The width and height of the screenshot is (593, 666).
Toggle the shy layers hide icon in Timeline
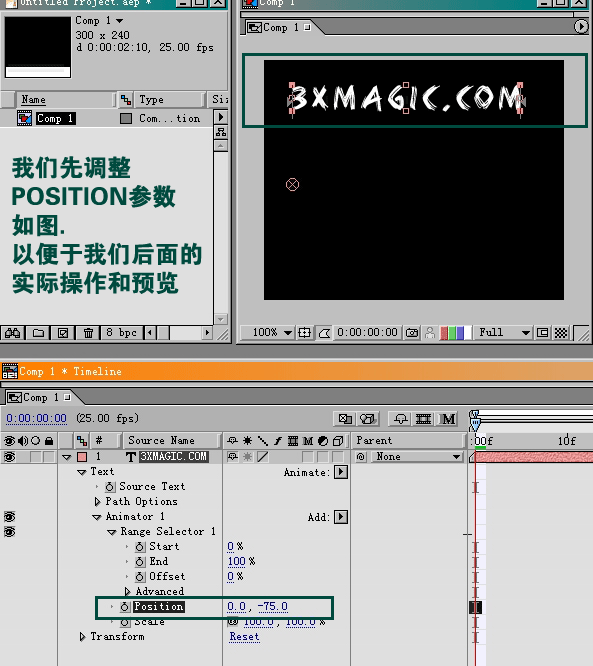400,419
